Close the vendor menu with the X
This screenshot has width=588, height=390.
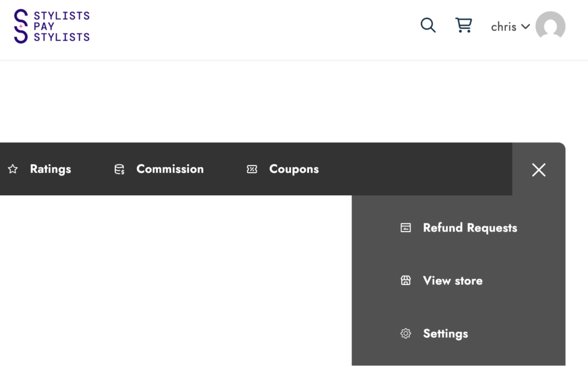click(x=539, y=170)
